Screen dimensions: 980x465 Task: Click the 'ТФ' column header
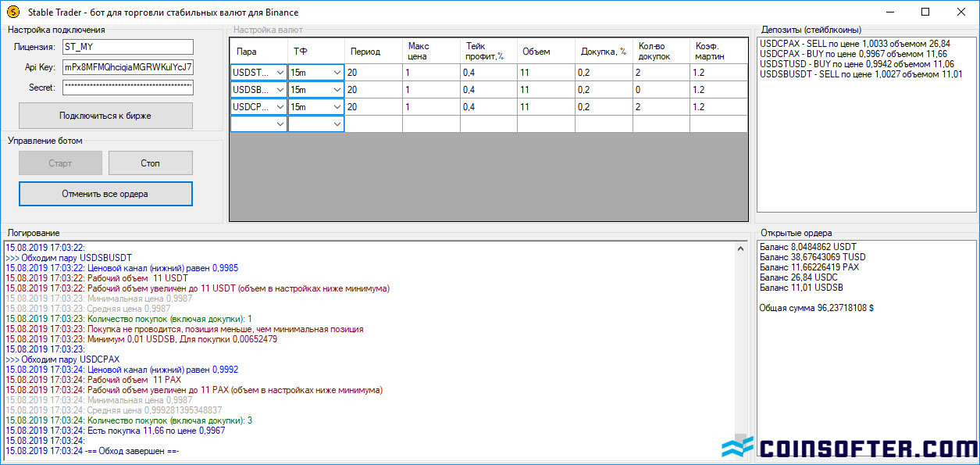(316, 51)
